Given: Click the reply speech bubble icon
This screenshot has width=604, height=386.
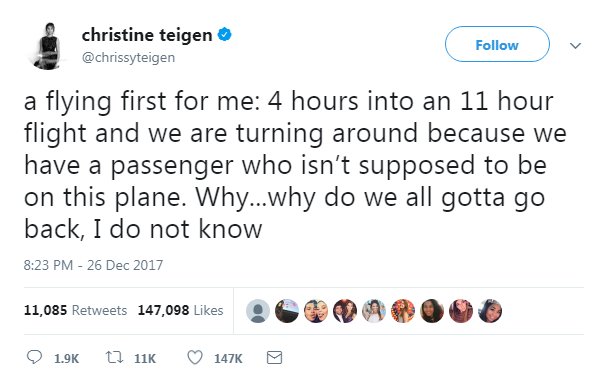Looking at the screenshot, I should (34, 357).
